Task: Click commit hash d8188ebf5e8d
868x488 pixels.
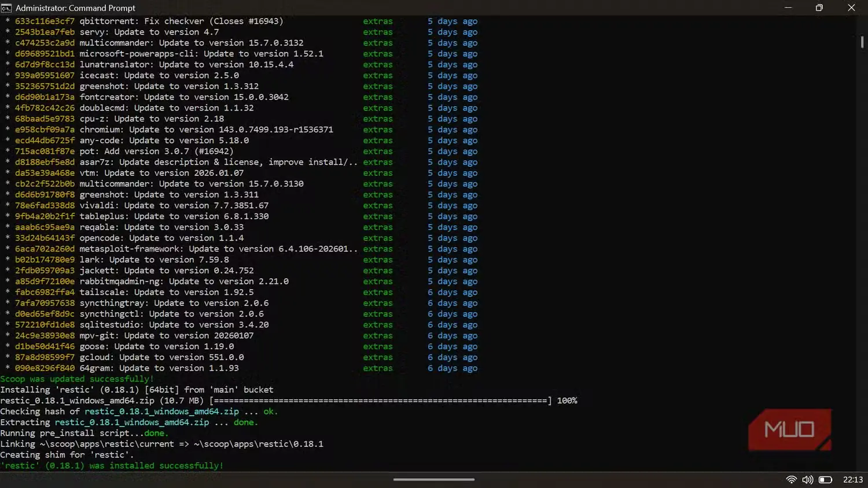Action: point(45,162)
